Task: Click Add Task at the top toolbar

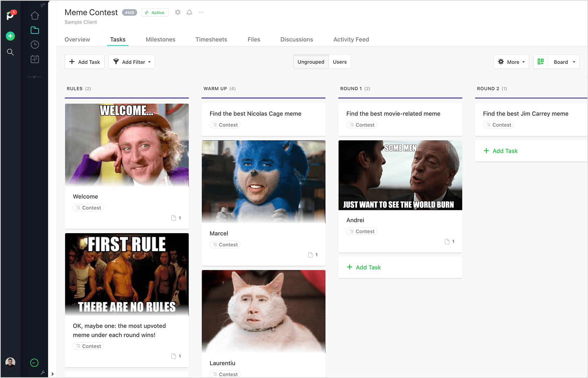Action: click(x=84, y=62)
